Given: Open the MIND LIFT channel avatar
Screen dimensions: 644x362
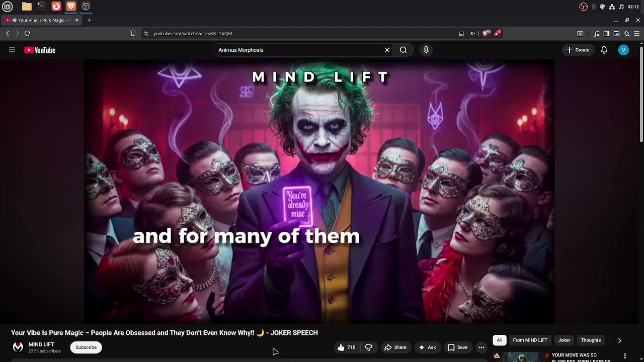Looking at the screenshot, I should click(x=18, y=347).
